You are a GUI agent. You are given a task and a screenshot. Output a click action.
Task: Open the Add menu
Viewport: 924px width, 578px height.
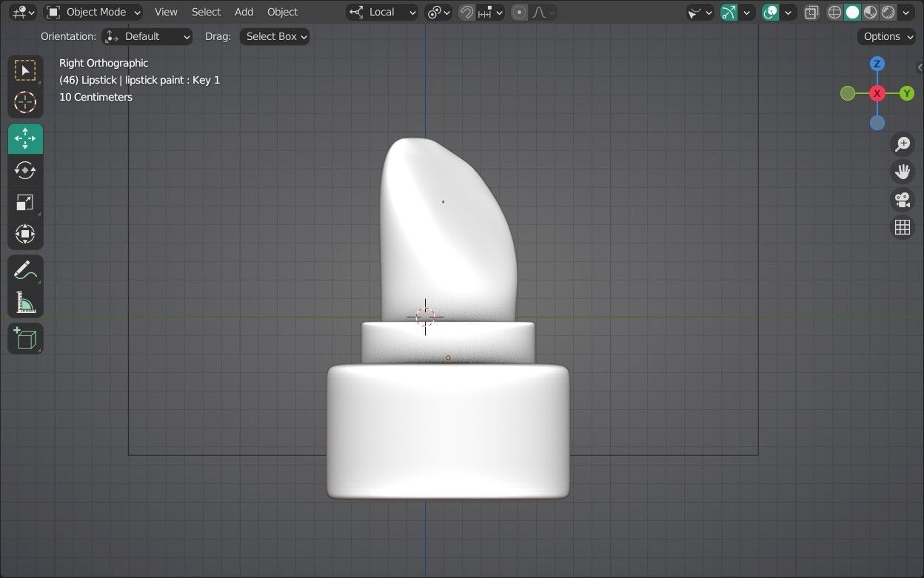pos(244,12)
